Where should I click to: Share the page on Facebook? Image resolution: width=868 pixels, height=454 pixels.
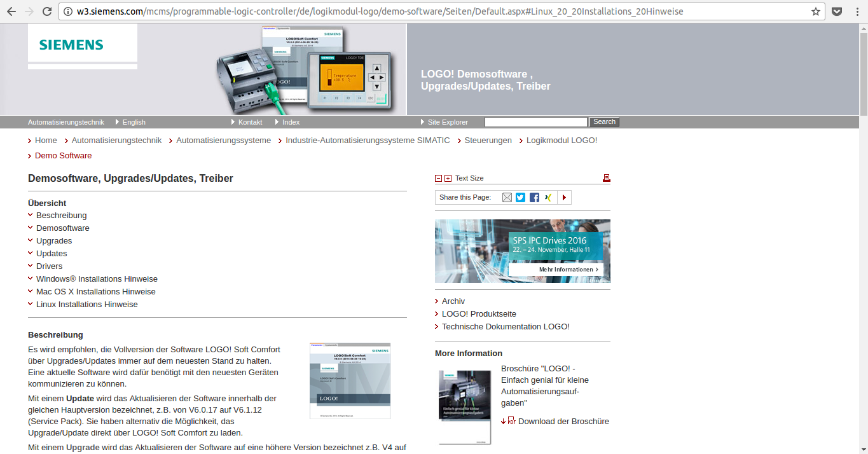(534, 197)
